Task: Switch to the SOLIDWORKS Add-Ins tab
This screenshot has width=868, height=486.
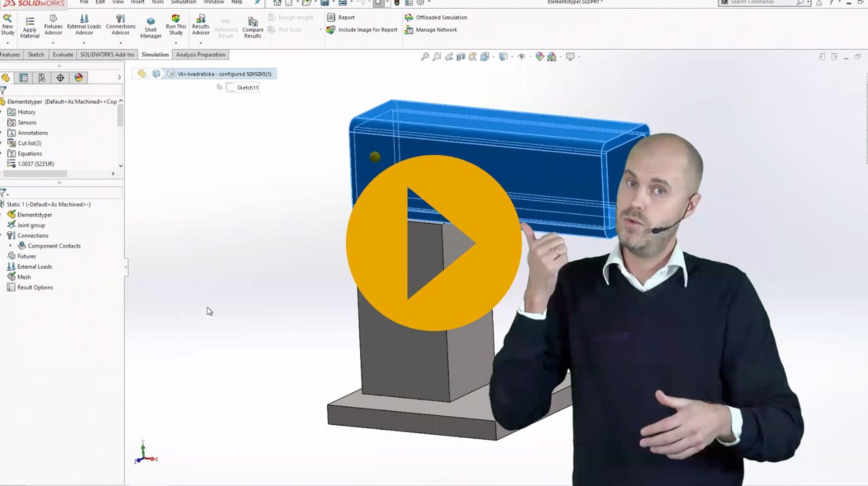Action: click(107, 54)
